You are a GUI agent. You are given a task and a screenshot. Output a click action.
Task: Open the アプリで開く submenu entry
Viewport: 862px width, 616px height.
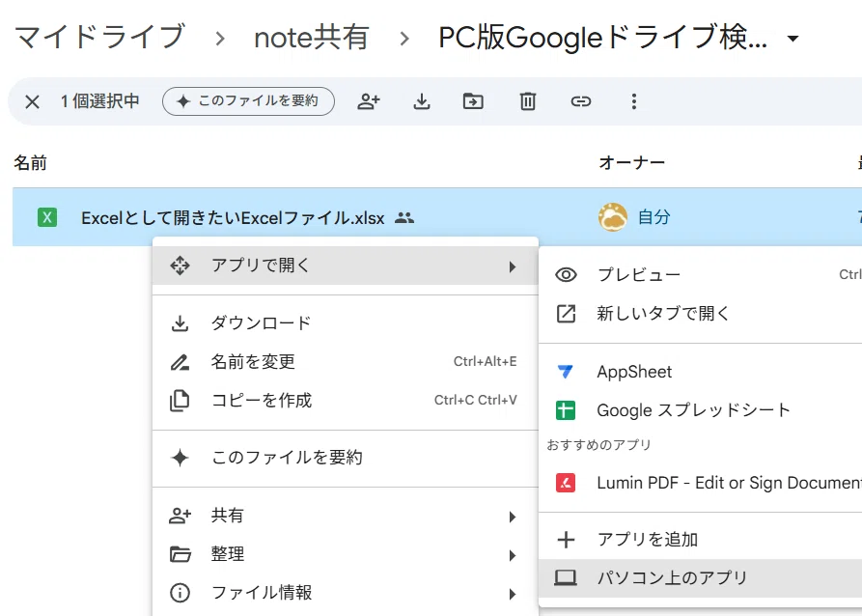pos(346,266)
